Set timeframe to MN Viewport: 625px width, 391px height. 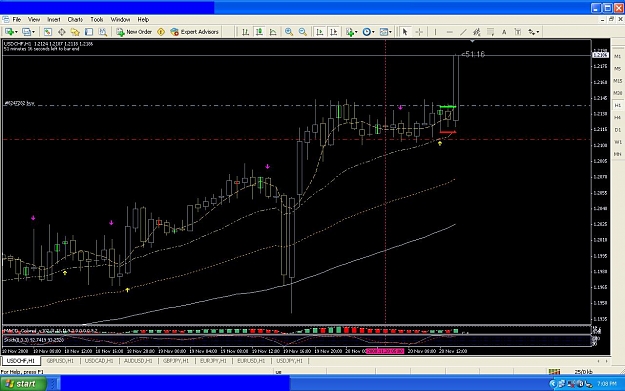tap(617, 154)
